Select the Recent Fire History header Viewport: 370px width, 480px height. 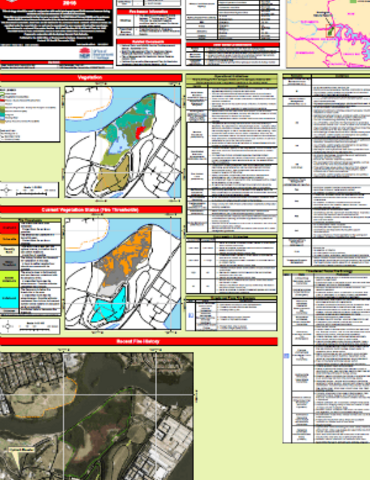click(139, 341)
